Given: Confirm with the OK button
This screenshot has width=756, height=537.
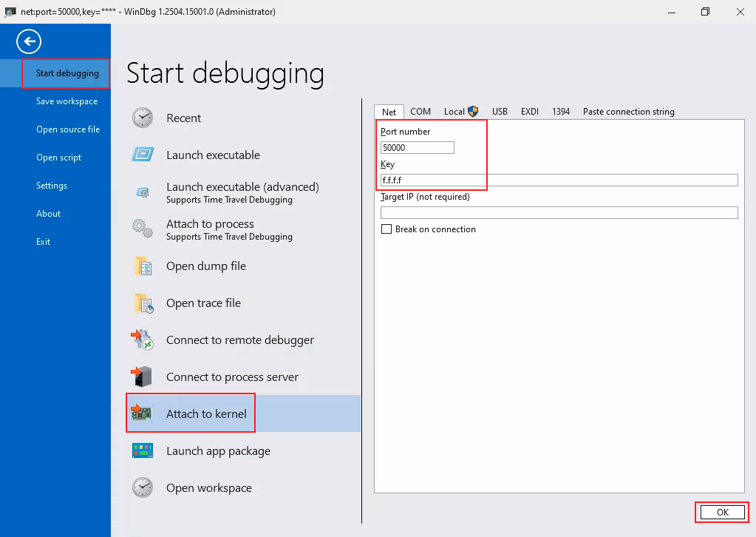Looking at the screenshot, I should click(x=722, y=513).
